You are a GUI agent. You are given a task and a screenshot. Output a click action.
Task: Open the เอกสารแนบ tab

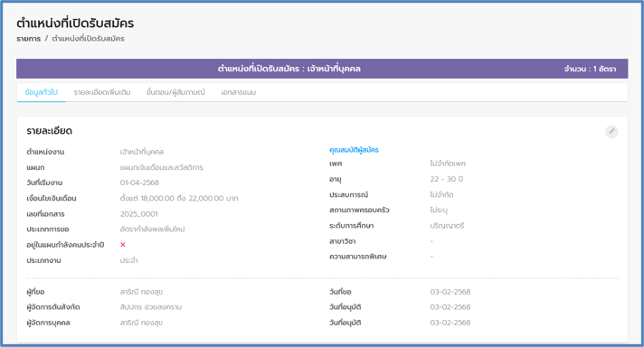[238, 92]
